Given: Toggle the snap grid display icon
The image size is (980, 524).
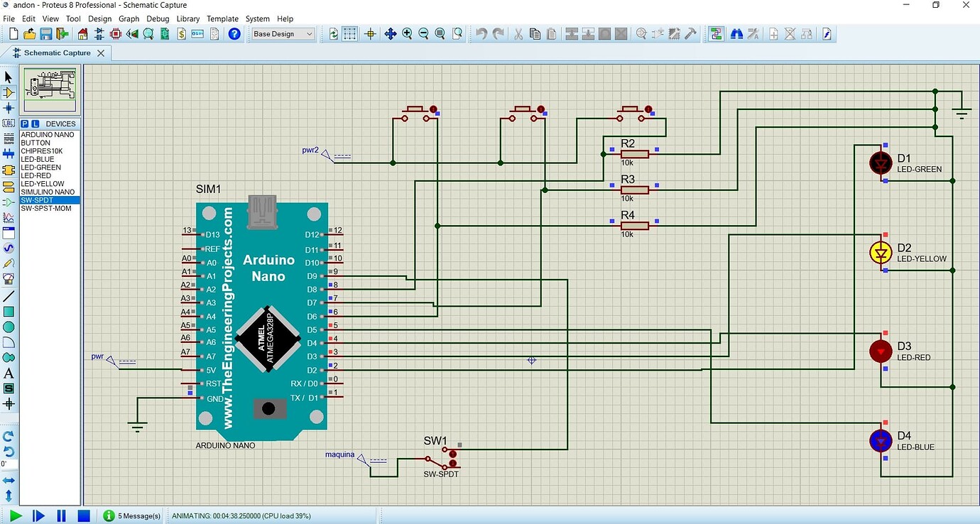Looking at the screenshot, I should 350,33.
